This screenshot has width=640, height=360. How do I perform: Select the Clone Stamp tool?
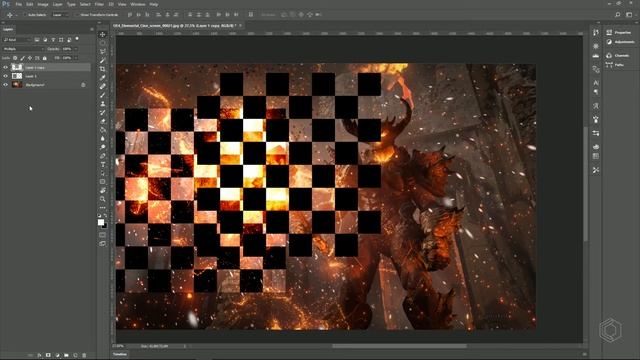pyautogui.click(x=102, y=104)
